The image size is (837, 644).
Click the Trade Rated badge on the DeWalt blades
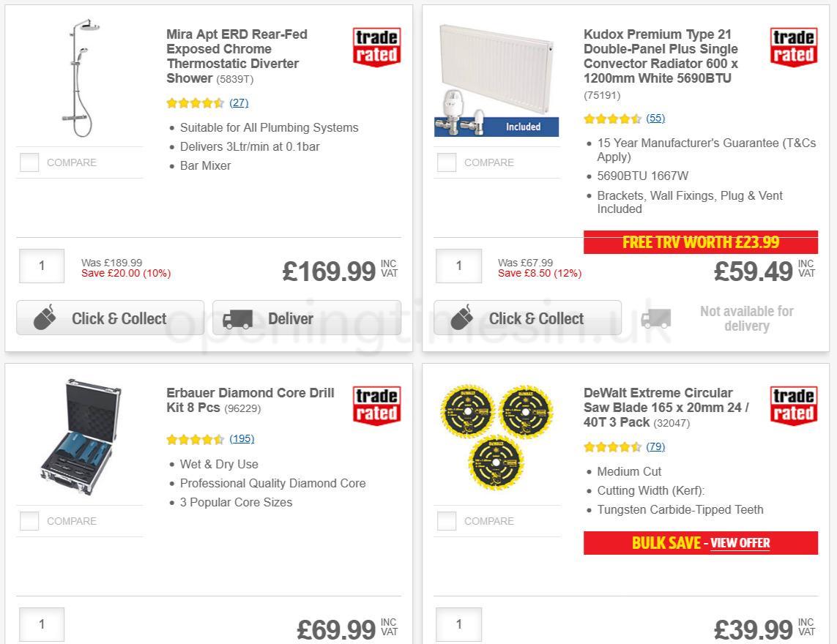tap(794, 405)
